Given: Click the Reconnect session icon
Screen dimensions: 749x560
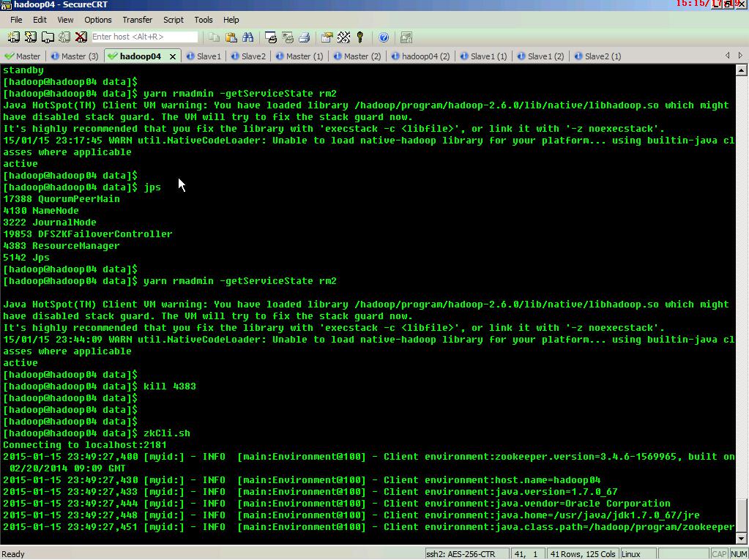Looking at the screenshot, I should point(64,37).
